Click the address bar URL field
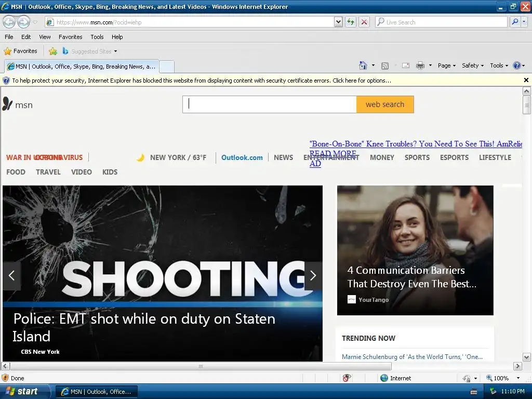The height and width of the screenshot is (399, 532). coord(190,22)
